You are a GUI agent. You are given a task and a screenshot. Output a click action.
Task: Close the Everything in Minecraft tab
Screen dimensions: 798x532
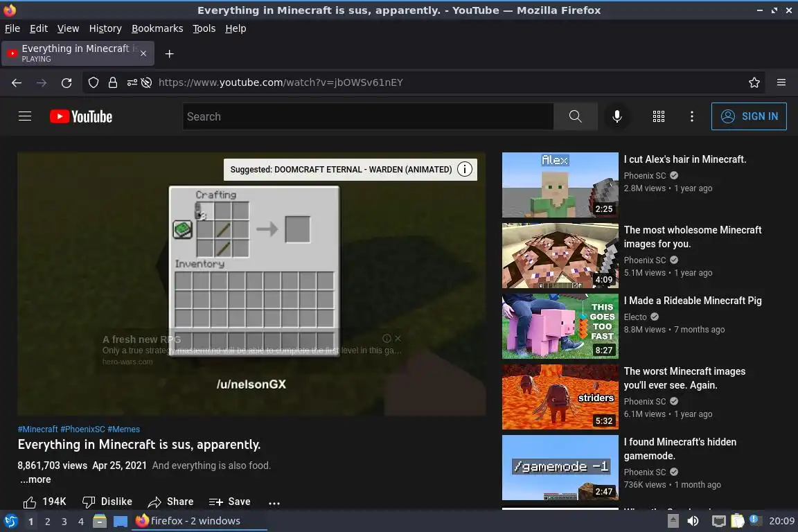[x=143, y=53]
